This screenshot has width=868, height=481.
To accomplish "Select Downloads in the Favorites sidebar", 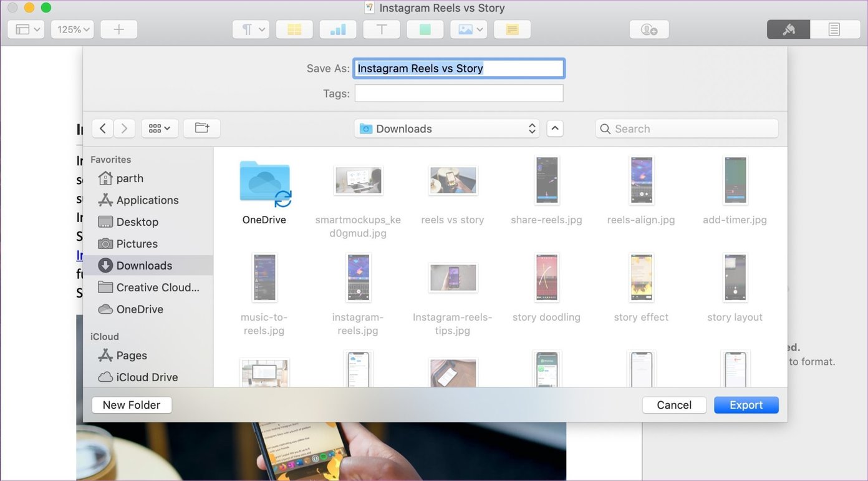I will point(148,266).
